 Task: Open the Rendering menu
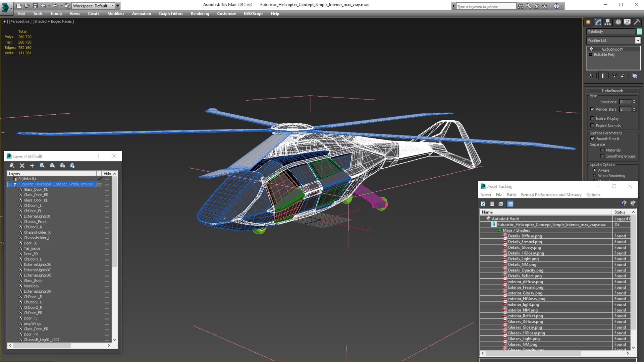200,14
